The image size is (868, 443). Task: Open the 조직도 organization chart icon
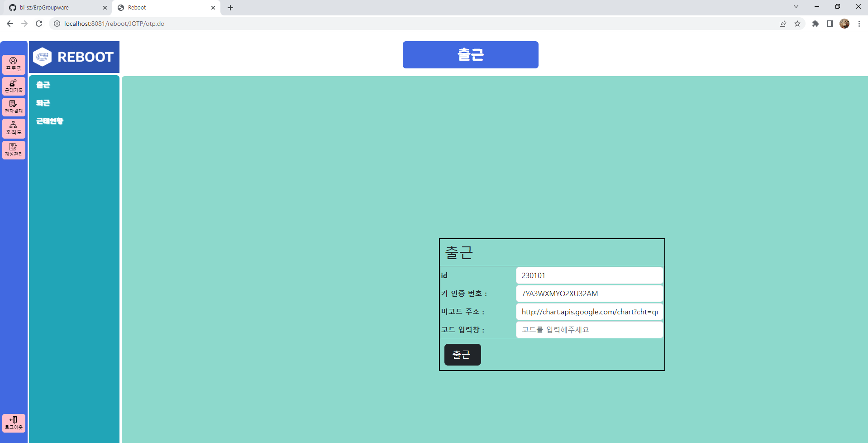14,128
